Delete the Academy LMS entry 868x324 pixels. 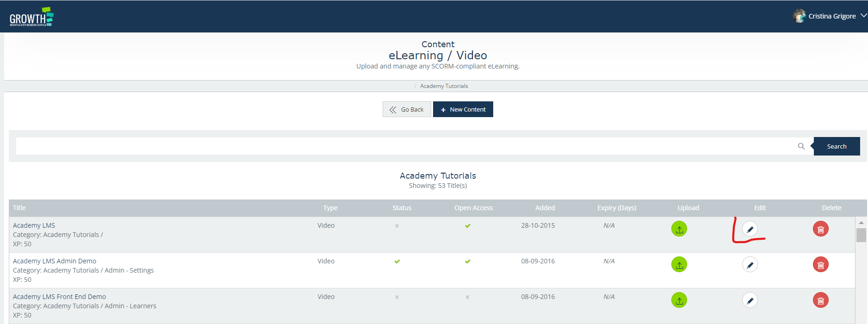point(820,229)
